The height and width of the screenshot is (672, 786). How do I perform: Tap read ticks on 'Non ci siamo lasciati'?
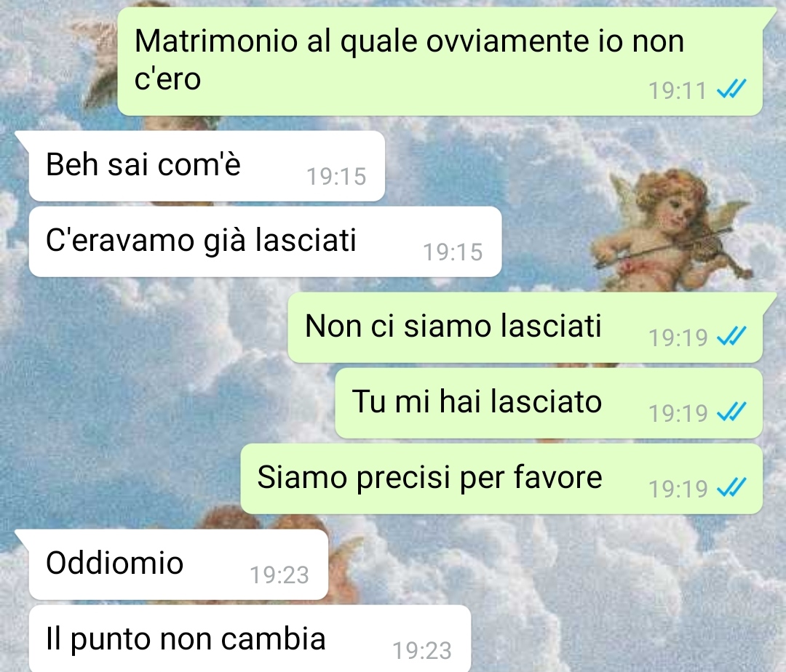tap(731, 337)
